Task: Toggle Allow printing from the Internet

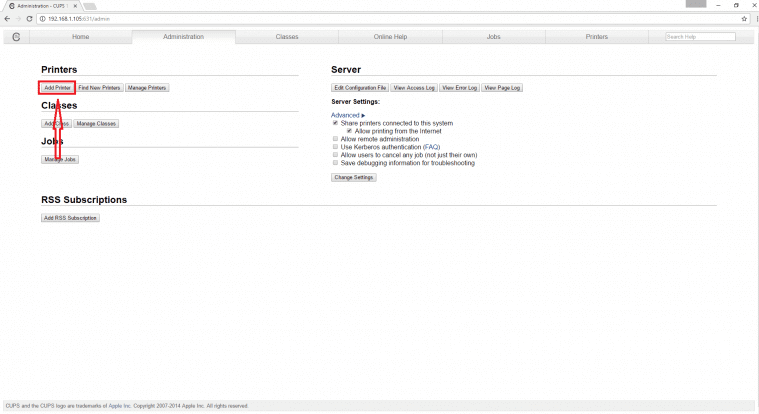Action: click(349, 131)
